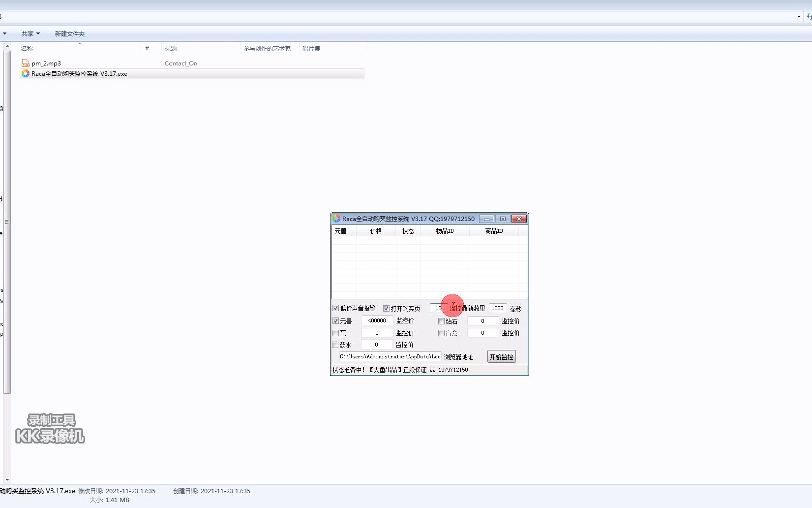
Task: Select the file name pm_2.mp3
Action: click(46, 63)
